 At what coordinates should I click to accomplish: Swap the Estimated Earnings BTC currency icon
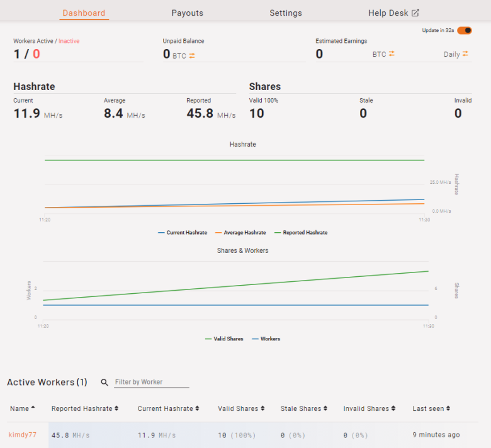(x=392, y=54)
